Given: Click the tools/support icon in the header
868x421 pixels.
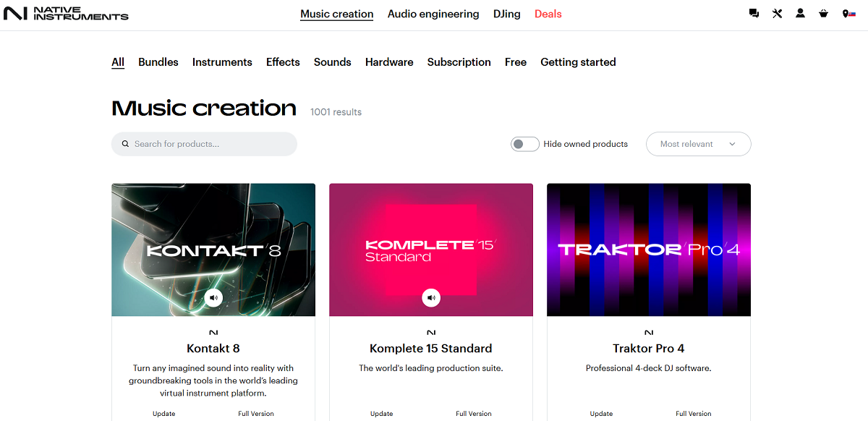Looking at the screenshot, I should [777, 13].
